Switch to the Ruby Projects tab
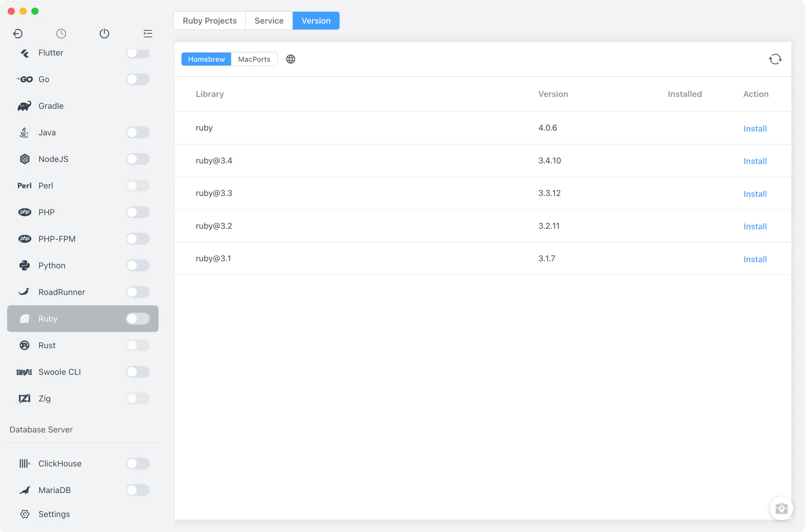This screenshot has height=532, width=805. [x=210, y=21]
